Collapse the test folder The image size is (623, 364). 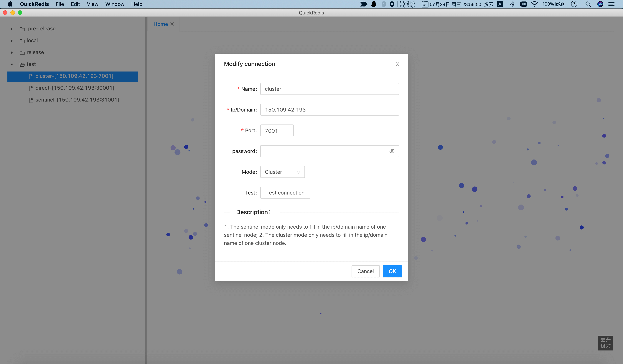(x=12, y=64)
